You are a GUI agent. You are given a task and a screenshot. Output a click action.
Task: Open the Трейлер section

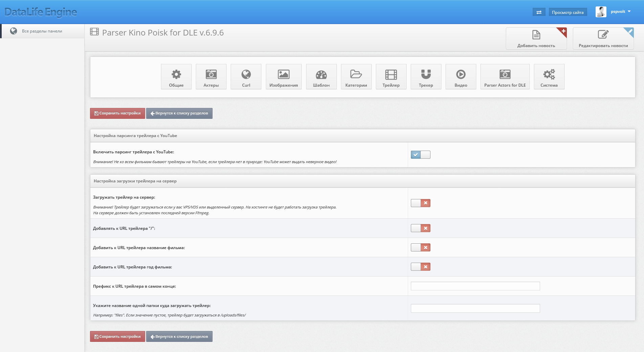point(391,77)
